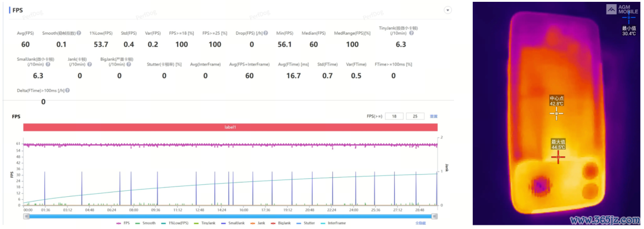Click the SmallJank info question icon
Screen dimensions: 644x229
[x=48, y=64]
